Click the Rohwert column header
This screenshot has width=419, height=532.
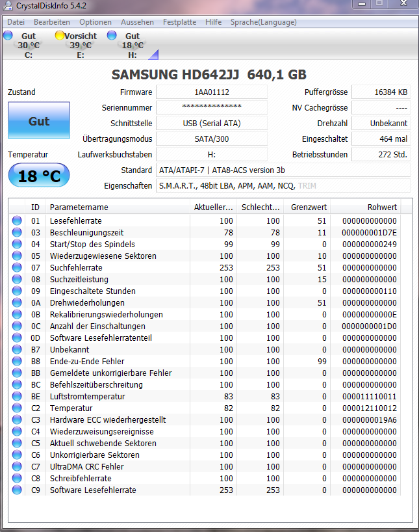click(x=366, y=207)
